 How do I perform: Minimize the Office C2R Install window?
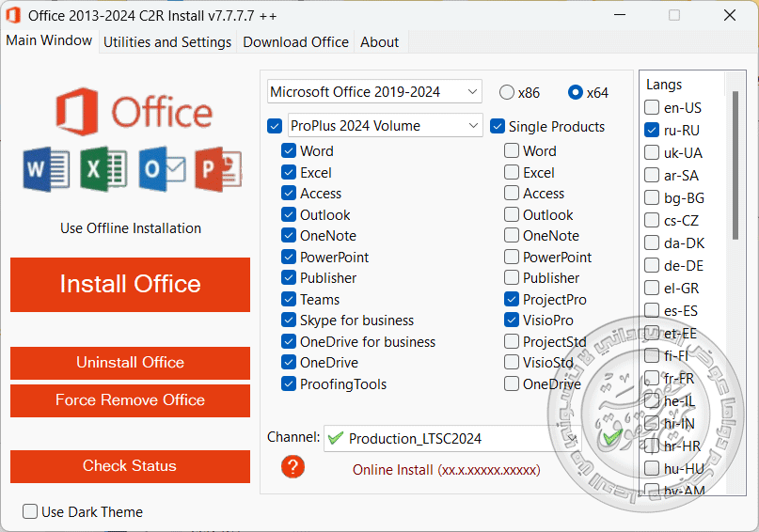click(620, 15)
